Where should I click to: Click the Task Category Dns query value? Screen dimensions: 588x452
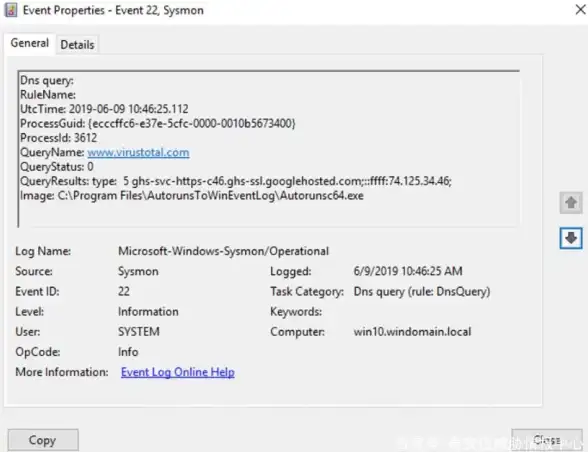point(422,291)
